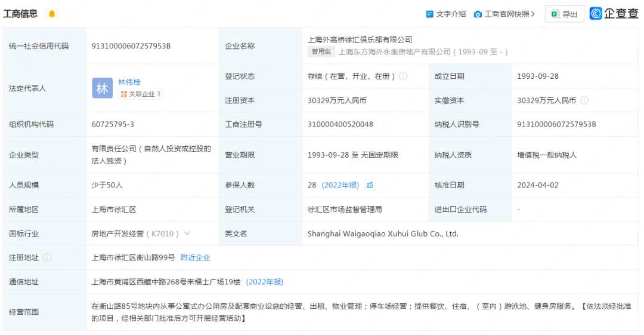Click 成立日期 value 1993-09-28
644x335 pixels.
(x=538, y=76)
